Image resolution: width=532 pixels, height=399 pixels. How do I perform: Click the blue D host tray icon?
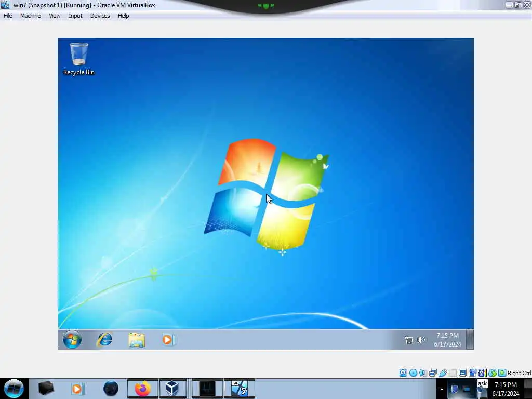click(x=455, y=389)
